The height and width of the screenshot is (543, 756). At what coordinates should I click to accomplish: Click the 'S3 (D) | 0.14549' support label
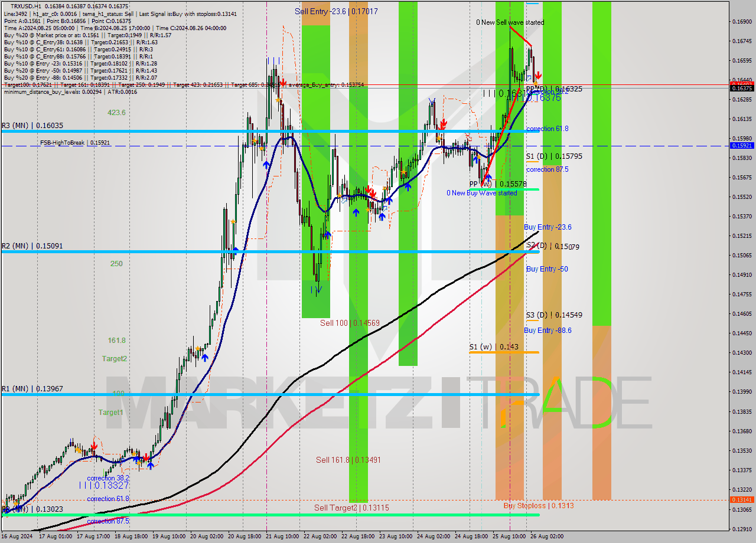click(x=554, y=315)
